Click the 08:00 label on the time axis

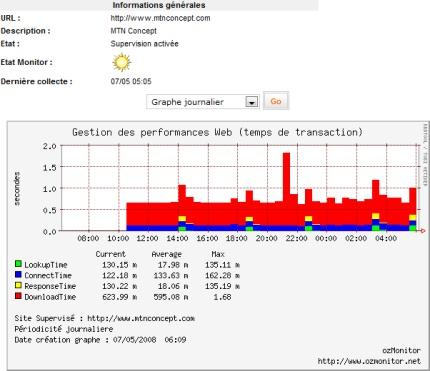point(88,238)
